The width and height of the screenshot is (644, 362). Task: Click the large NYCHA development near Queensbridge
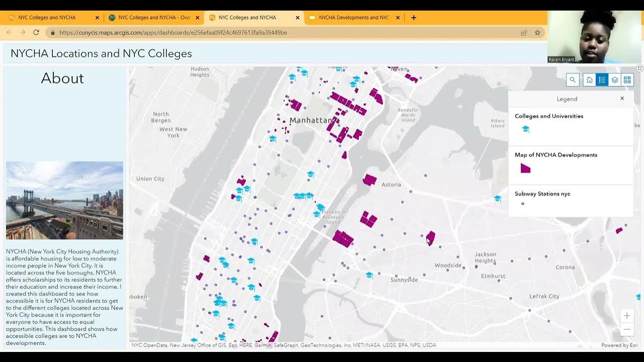pyautogui.click(x=343, y=238)
